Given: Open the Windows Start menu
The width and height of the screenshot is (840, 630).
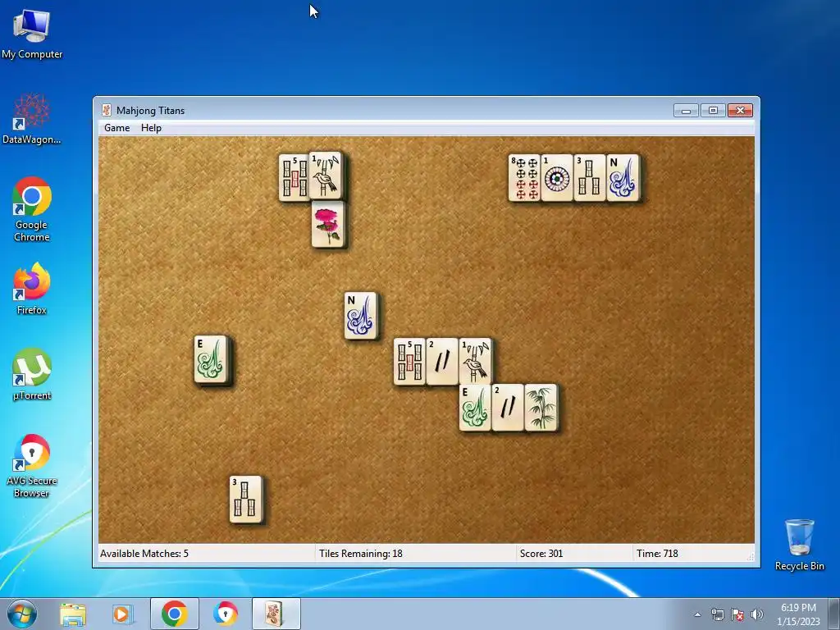Looking at the screenshot, I should pos(22,614).
